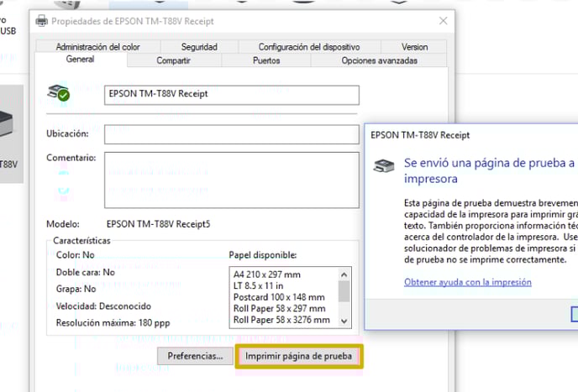This screenshot has height=392, width=578.
Task: Select the General tab
Action: click(81, 60)
